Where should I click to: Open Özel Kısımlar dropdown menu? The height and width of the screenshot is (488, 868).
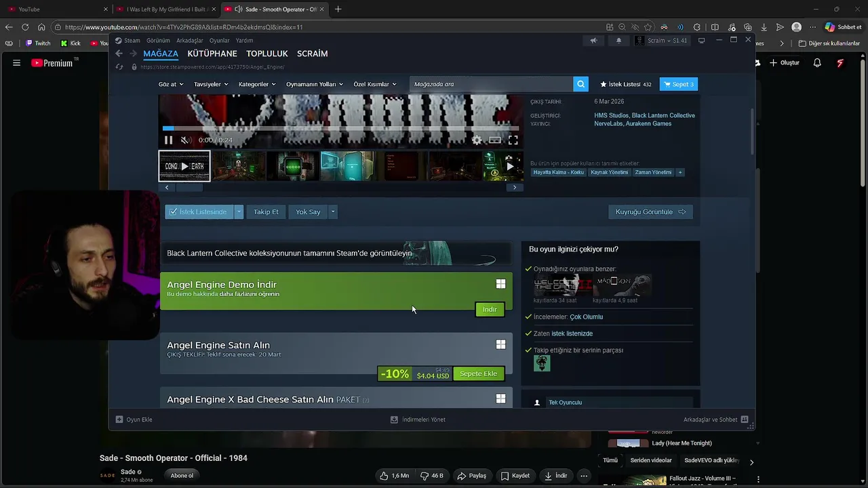(375, 84)
